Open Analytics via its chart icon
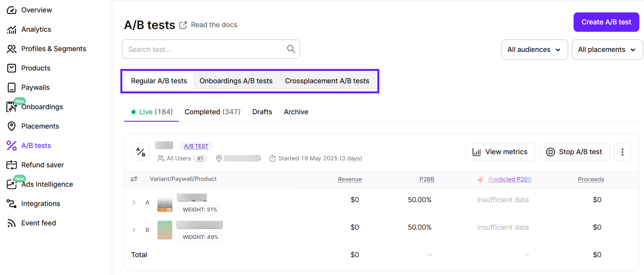644x275 pixels. 12,29
